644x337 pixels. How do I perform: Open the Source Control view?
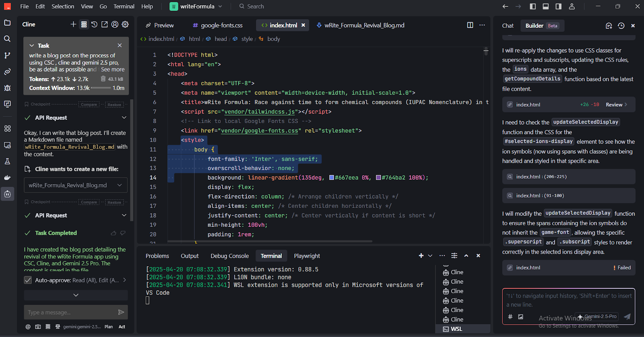point(7,55)
